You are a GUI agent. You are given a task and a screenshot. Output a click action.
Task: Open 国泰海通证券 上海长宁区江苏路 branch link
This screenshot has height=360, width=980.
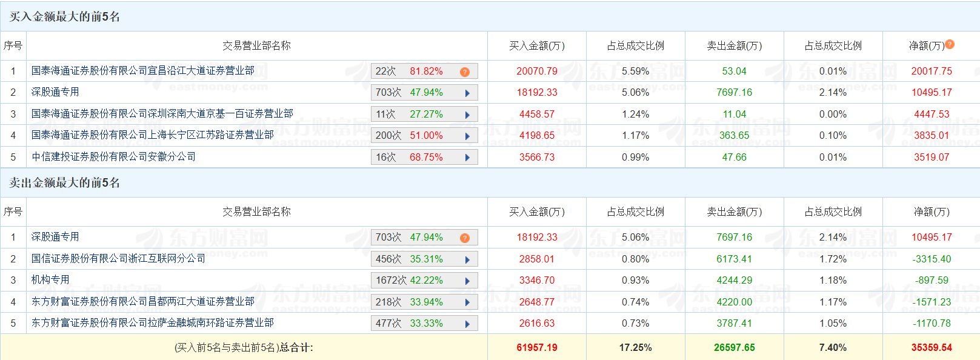click(153, 135)
